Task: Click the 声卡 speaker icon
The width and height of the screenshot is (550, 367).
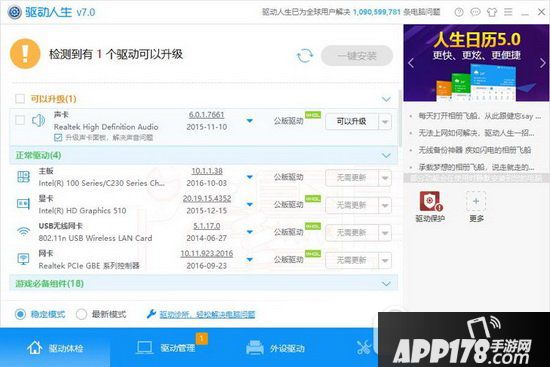Action: click(x=38, y=121)
